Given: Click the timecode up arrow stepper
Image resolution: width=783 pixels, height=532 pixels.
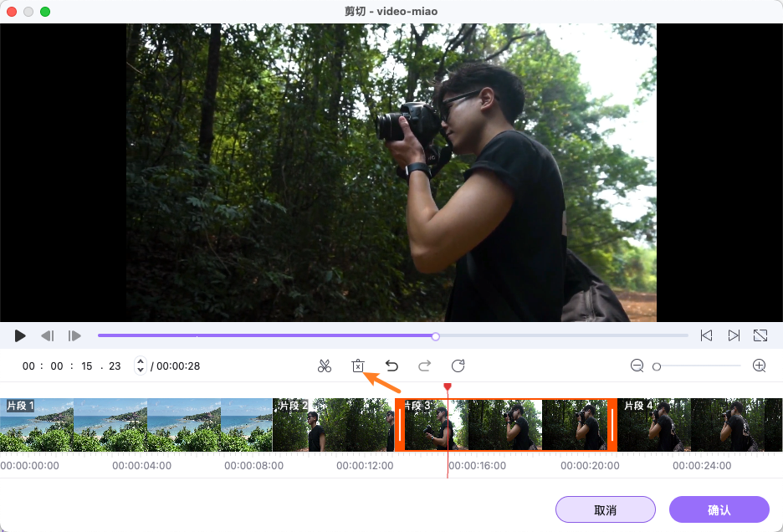Looking at the screenshot, I should [140, 361].
